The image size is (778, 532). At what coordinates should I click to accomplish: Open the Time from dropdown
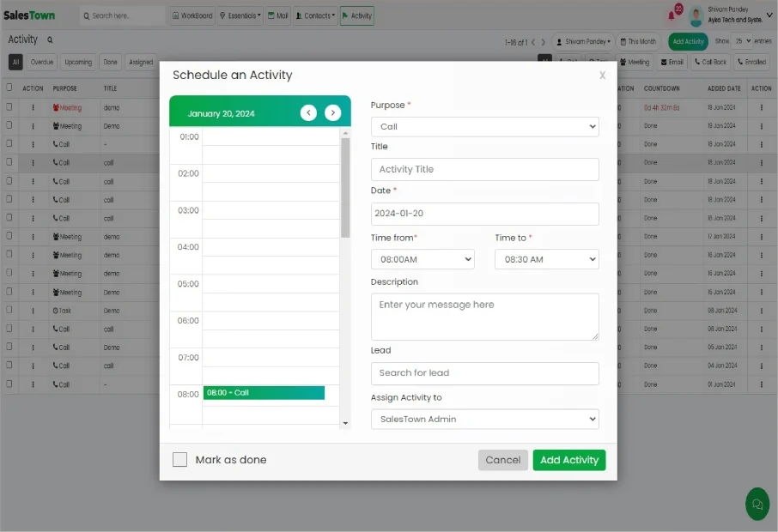pos(422,259)
